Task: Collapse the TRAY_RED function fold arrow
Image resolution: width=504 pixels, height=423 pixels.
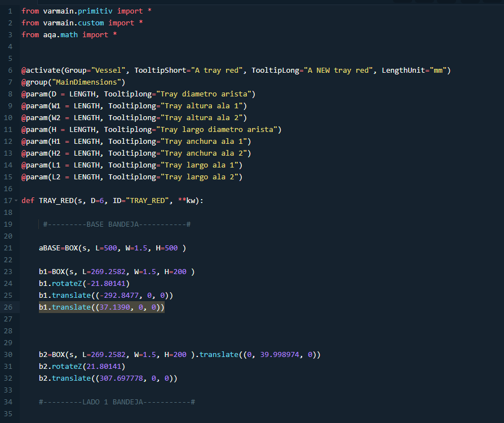Action: point(16,200)
